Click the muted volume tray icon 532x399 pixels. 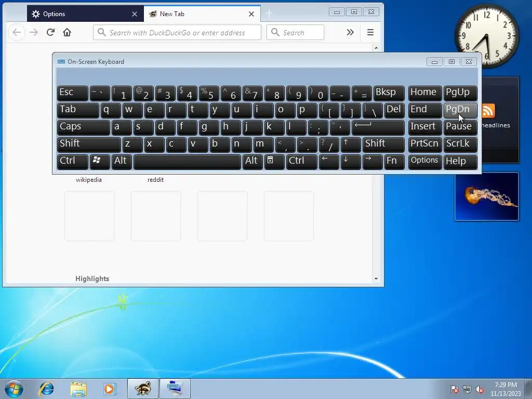click(480, 390)
